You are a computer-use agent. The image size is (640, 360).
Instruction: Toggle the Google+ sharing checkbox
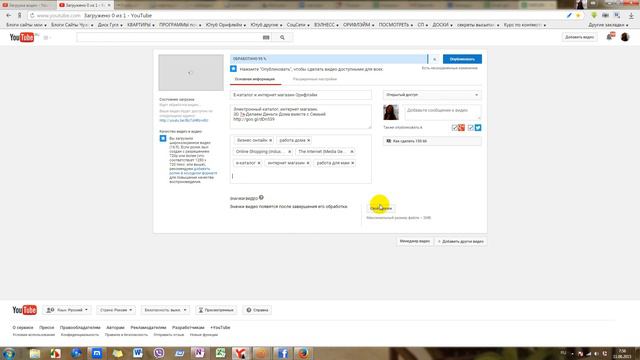[x=454, y=128]
